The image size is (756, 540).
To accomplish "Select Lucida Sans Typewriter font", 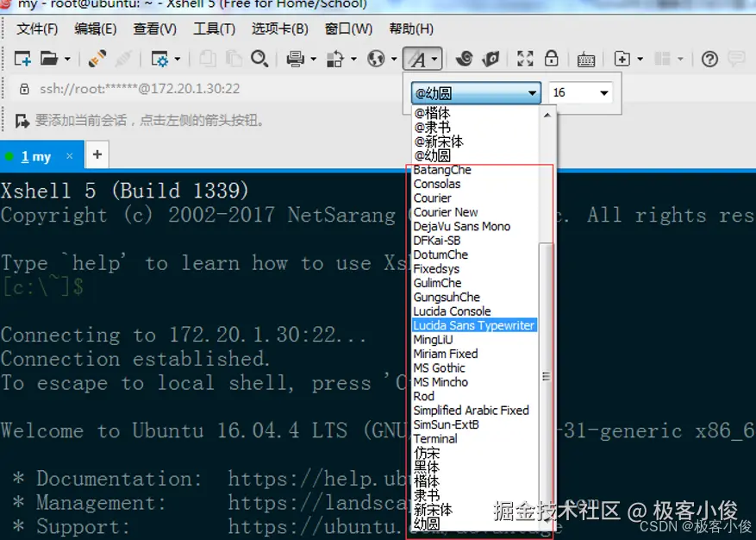I will tap(474, 326).
